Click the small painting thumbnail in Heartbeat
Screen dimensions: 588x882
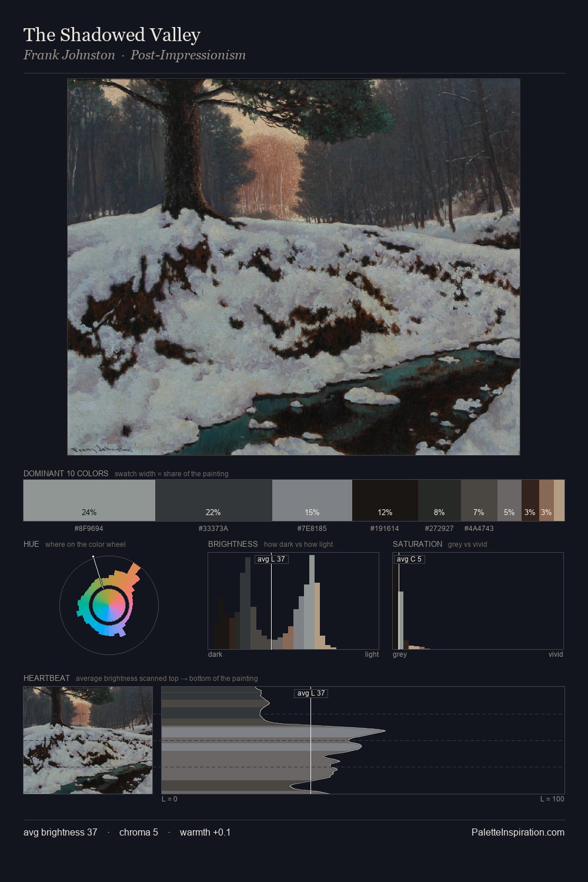coord(88,740)
